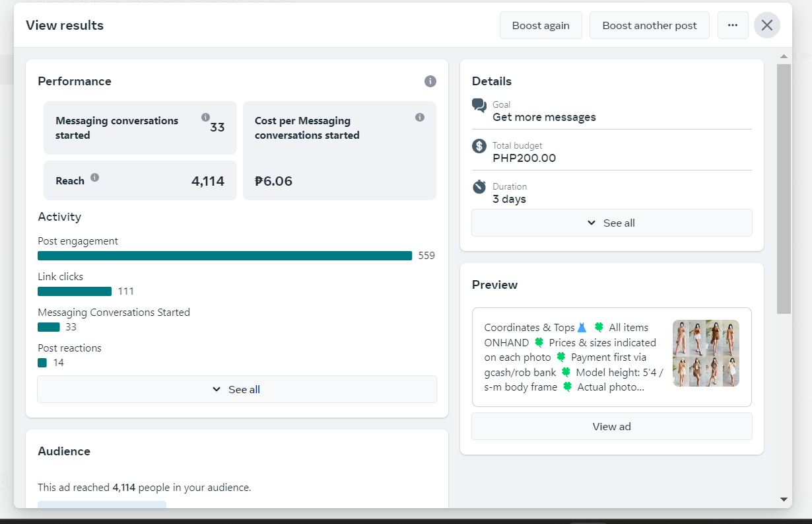Click the info icon next to Reach
The image size is (812, 524).
tap(95, 177)
